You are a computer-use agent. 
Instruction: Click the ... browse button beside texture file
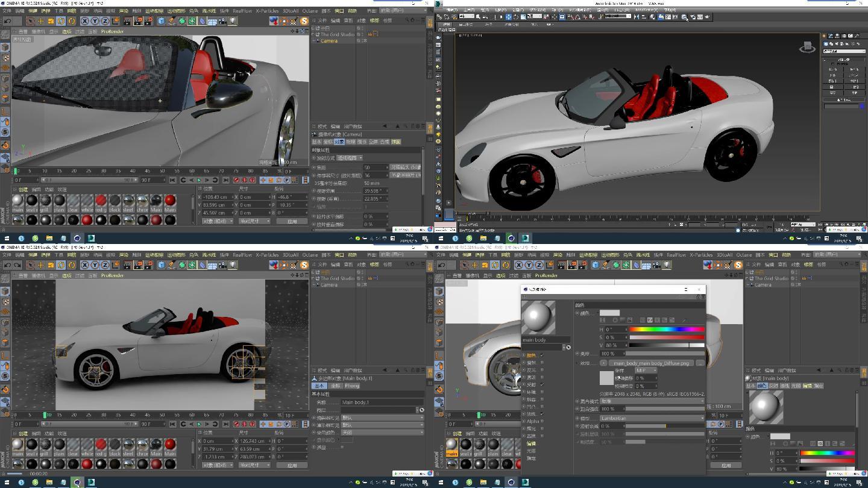tap(700, 363)
